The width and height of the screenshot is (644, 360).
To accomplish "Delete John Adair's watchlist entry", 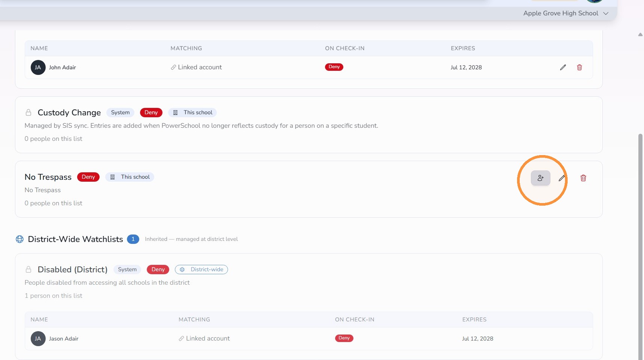I will [579, 67].
